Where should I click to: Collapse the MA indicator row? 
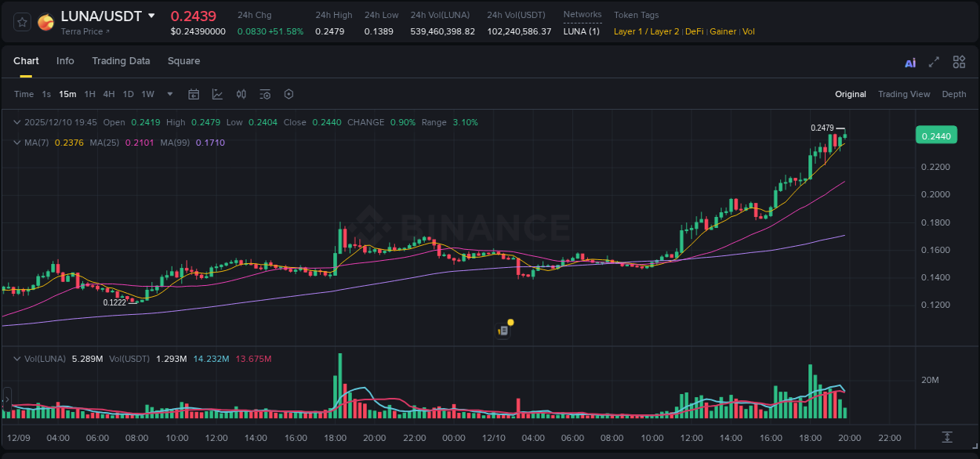pos(16,143)
